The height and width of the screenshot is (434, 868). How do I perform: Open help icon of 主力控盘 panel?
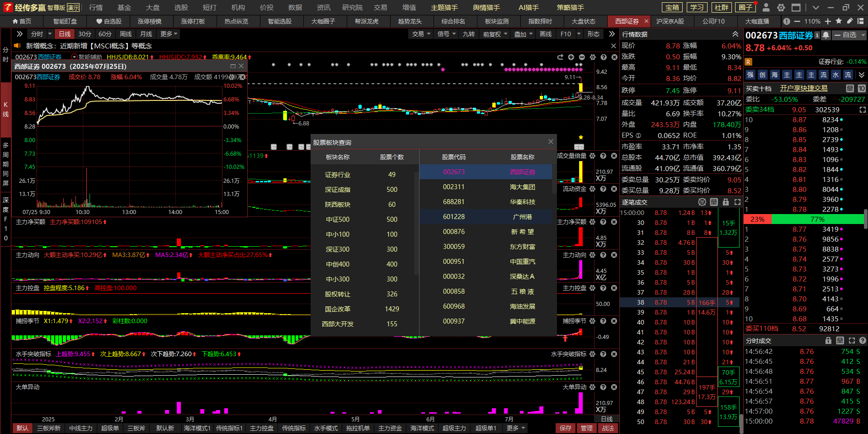(603, 288)
